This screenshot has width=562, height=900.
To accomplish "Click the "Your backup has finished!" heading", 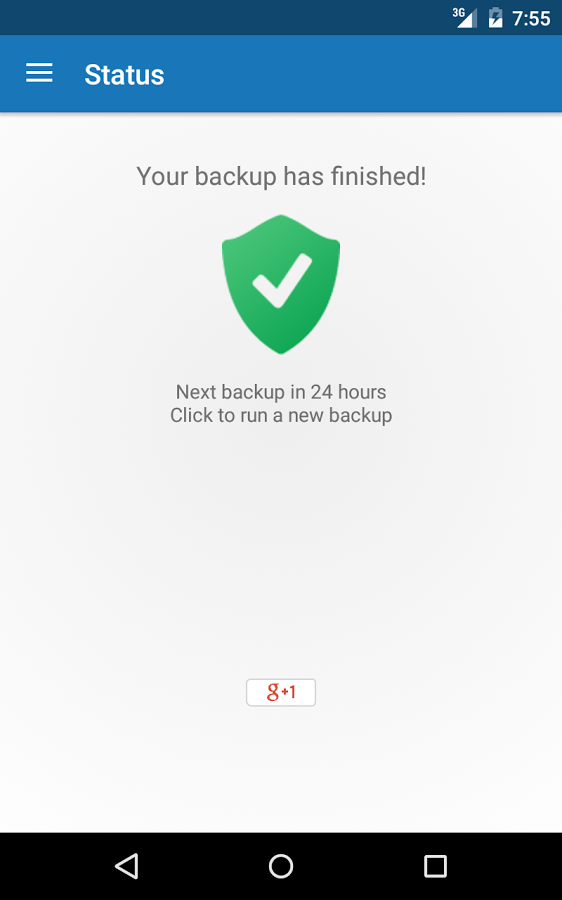I will pyautogui.click(x=281, y=176).
